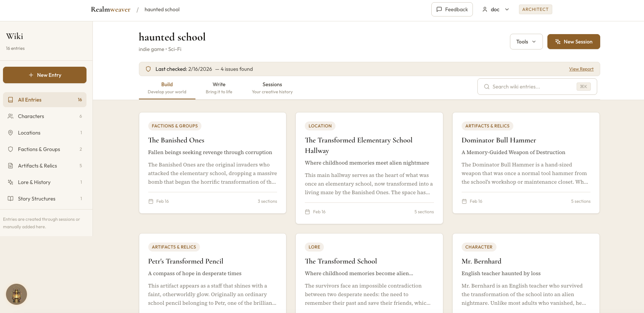Click calendar icon on Dominator Bull Hammer card
The height and width of the screenshot is (313, 644).
464,201
